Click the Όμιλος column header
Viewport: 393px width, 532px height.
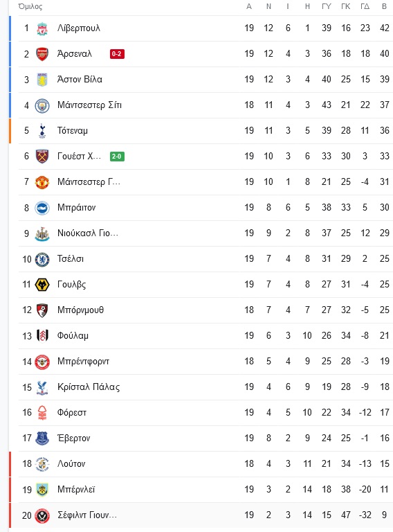click(30, 6)
